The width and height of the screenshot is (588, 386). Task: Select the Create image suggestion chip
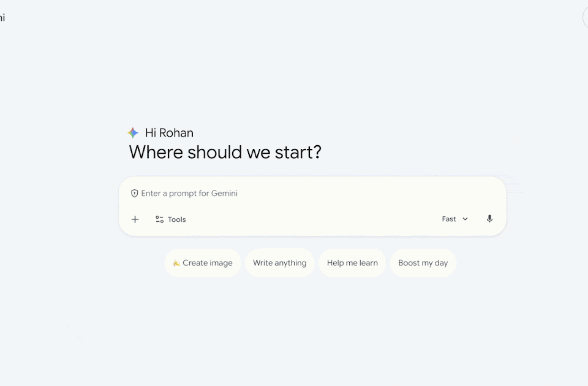[x=203, y=263]
